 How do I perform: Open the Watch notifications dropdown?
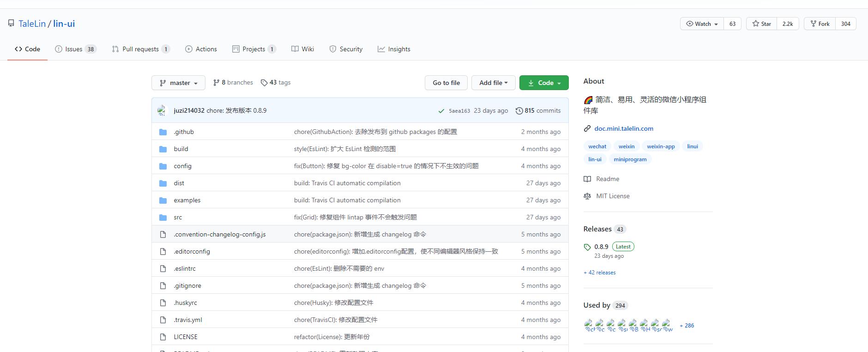tap(702, 24)
